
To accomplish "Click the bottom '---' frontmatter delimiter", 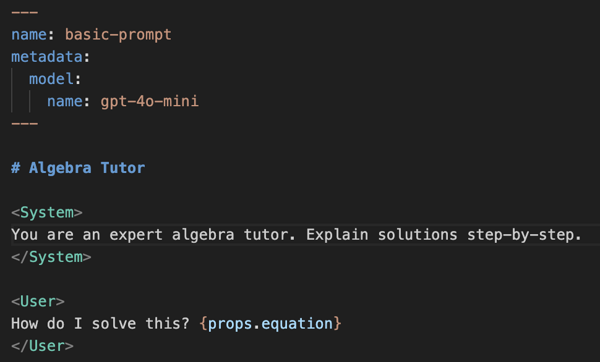I will click(x=24, y=124).
